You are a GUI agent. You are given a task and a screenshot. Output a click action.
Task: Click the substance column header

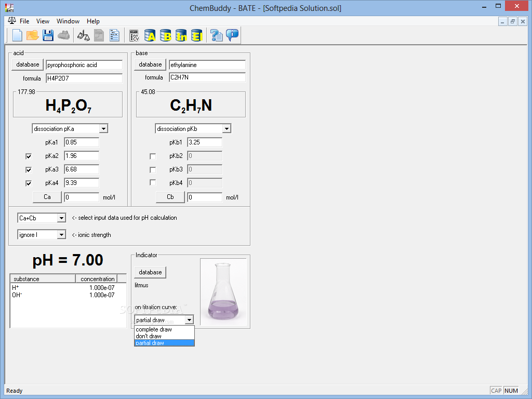(43, 279)
